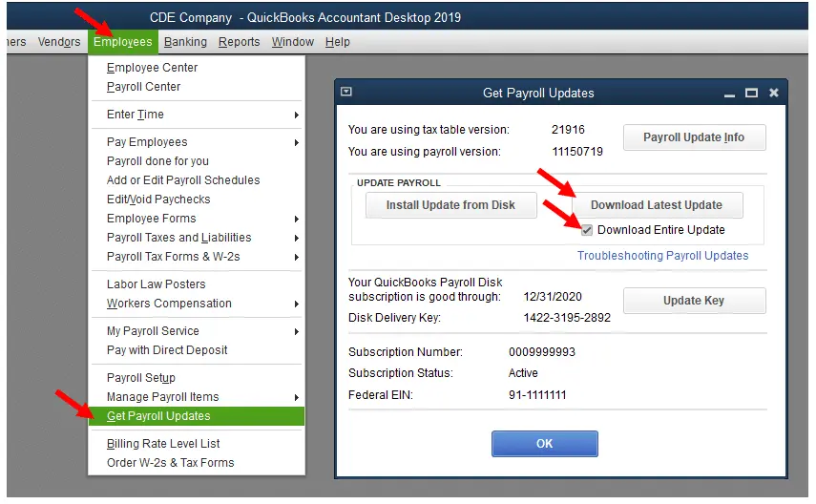This screenshot has height=504, width=816.
Task: Expand the Workers Compensation submenu arrow
Action: point(296,304)
